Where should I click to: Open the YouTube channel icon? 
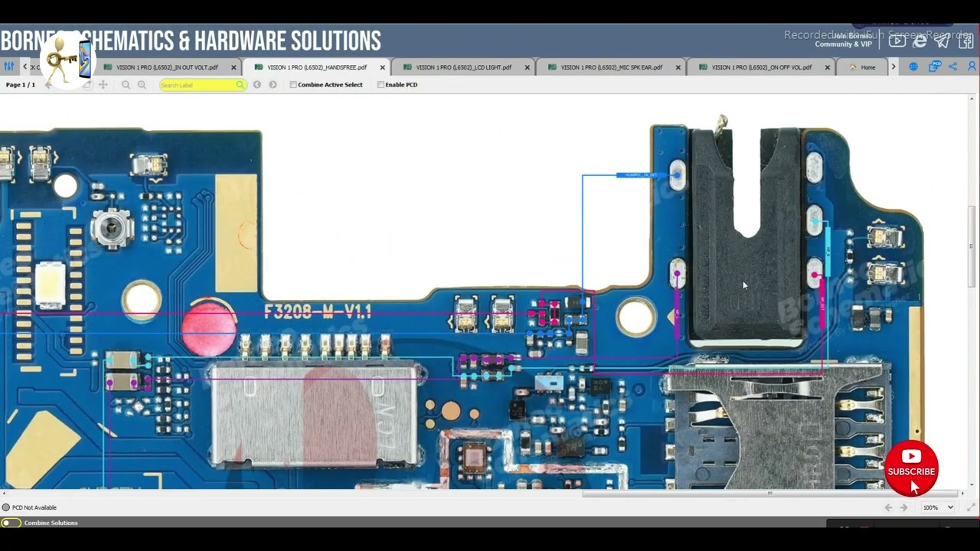click(x=897, y=41)
